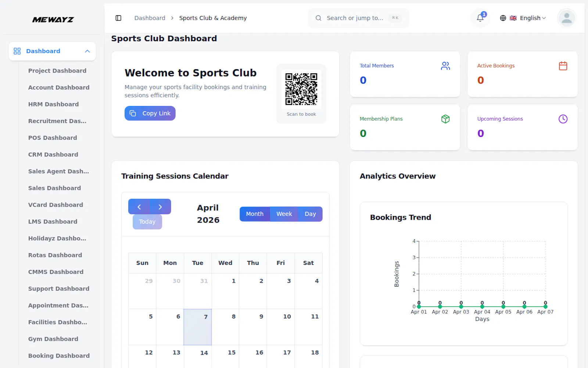Open the notifications bell
Screen dimensions: 588x368
480,18
